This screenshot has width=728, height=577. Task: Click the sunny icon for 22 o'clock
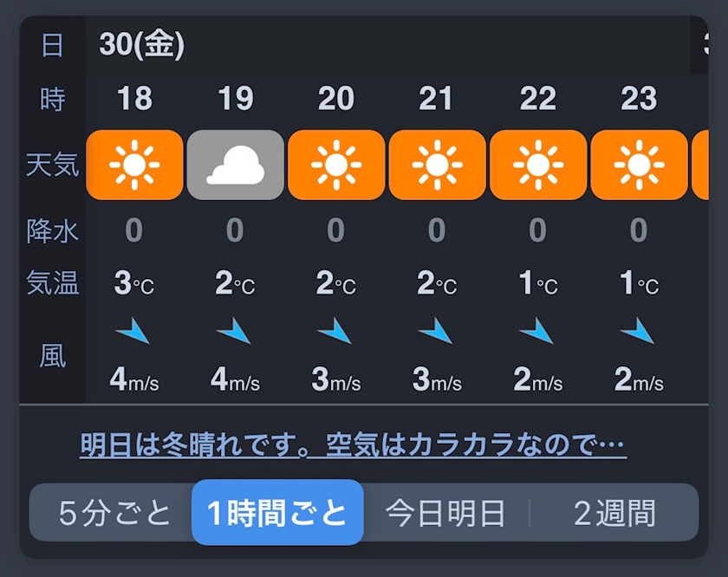pos(538,165)
